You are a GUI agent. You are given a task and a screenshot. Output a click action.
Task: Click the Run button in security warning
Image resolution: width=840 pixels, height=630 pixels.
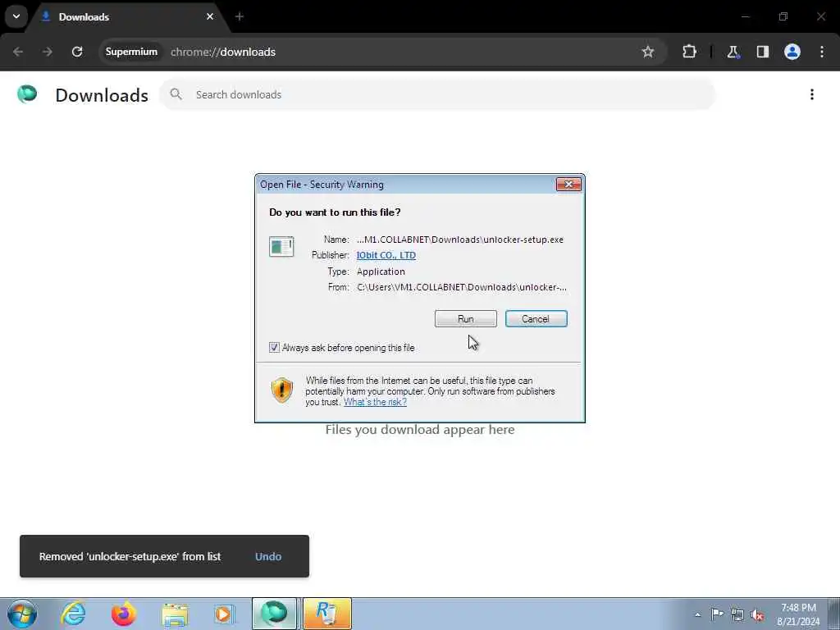click(x=466, y=319)
